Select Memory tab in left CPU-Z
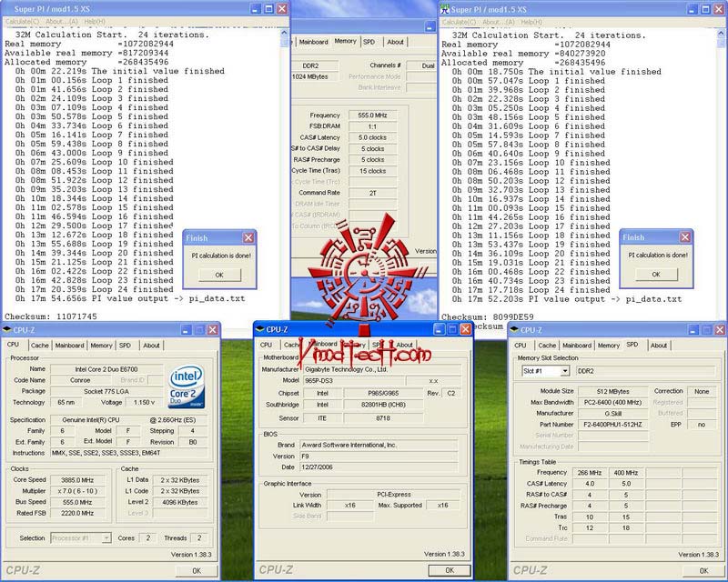Image resolution: width=728 pixels, height=582 pixels. click(x=101, y=346)
